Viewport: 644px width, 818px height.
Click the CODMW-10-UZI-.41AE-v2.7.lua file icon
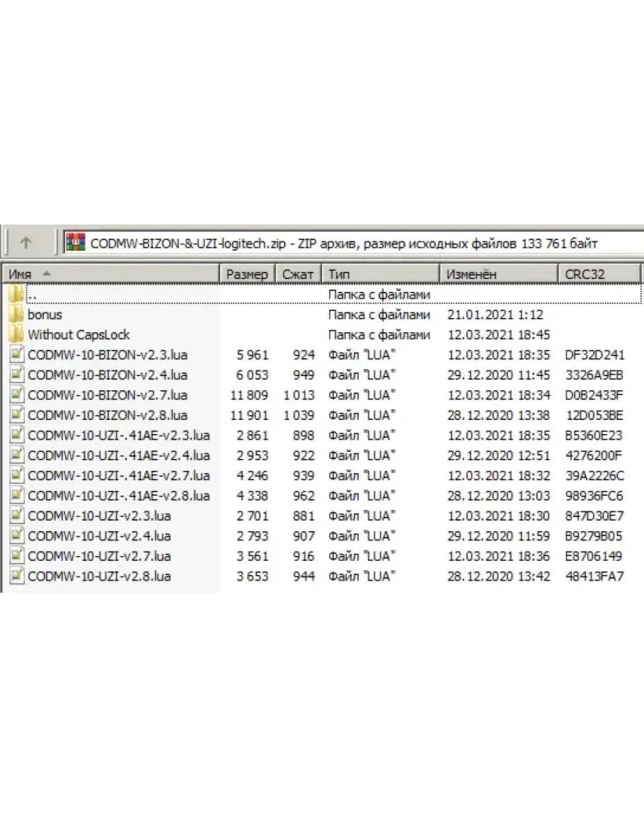pos(17,475)
